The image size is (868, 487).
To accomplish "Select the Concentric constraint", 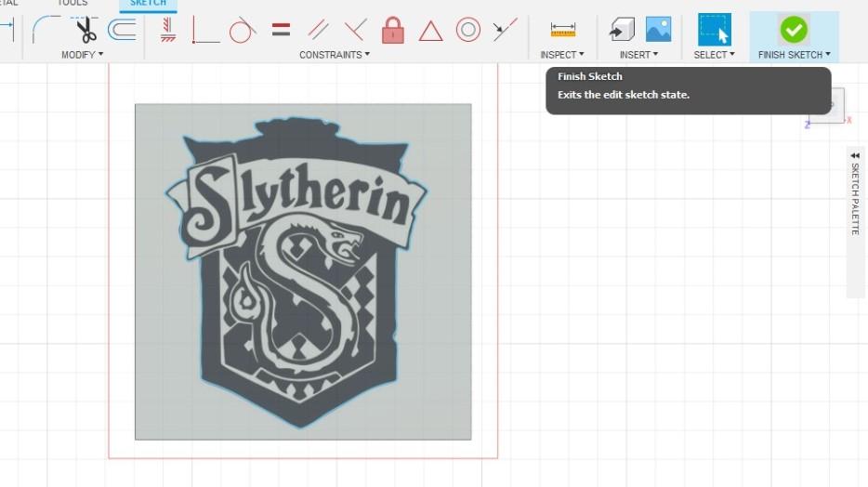I will pos(467,30).
